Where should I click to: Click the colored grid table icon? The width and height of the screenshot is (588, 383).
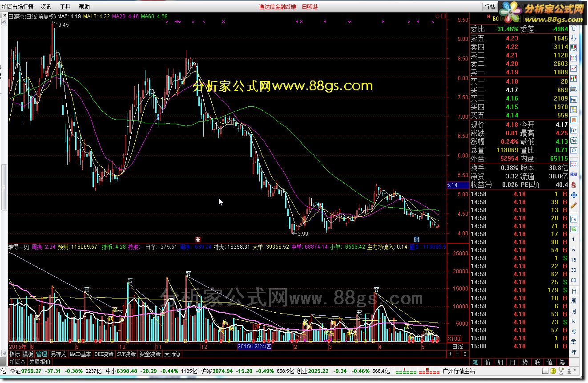pyautogui.click(x=574, y=57)
